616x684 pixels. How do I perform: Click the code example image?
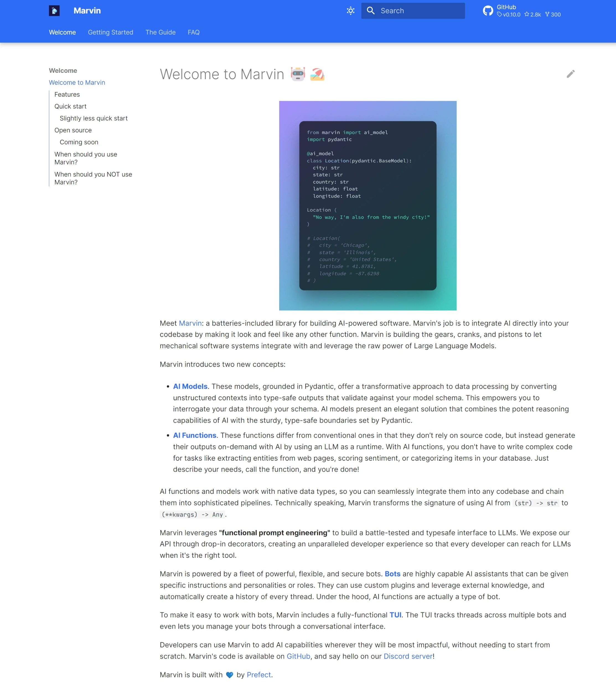(367, 206)
